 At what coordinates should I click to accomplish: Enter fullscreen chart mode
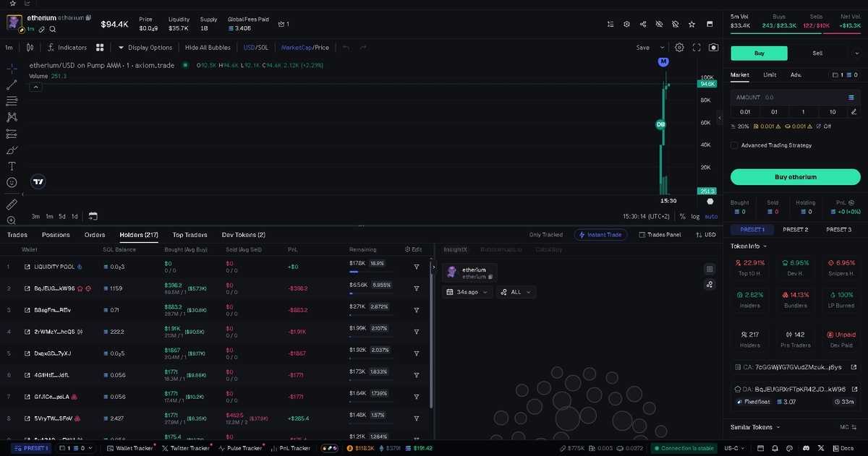click(x=697, y=48)
